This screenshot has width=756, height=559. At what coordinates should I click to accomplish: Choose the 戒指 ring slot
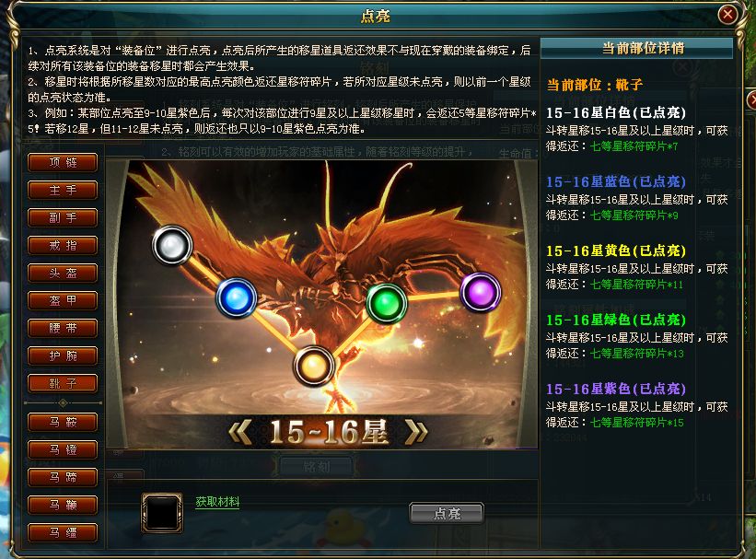coord(63,246)
